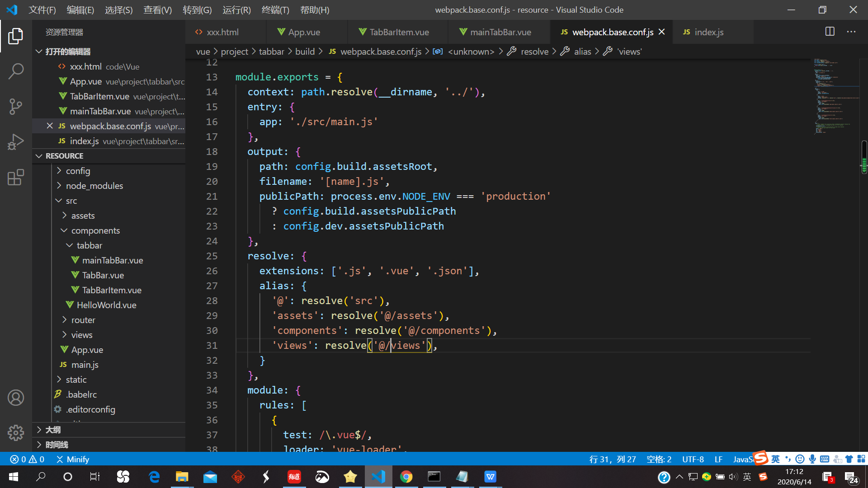Open the Source Control view

pos(16,107)
